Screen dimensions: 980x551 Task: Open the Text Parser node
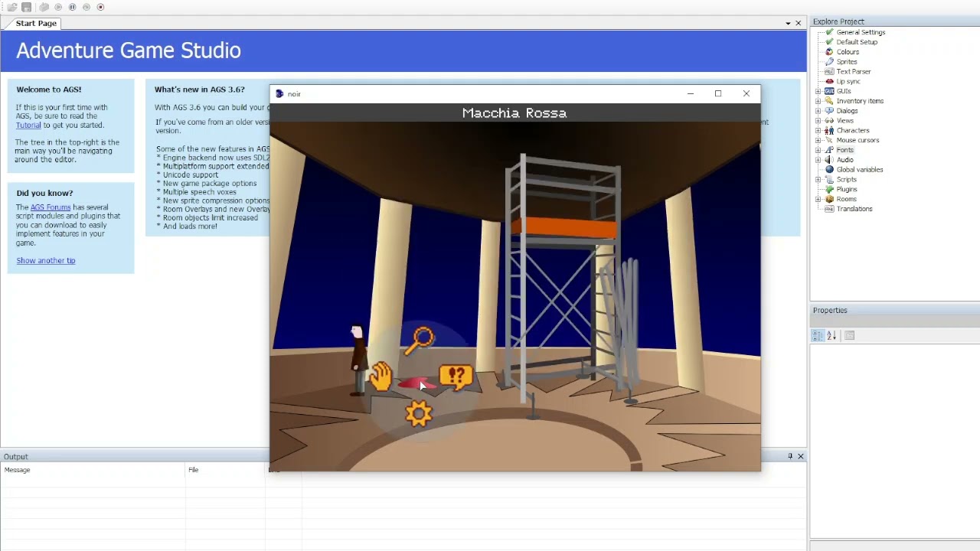click(x=854, y=72)
